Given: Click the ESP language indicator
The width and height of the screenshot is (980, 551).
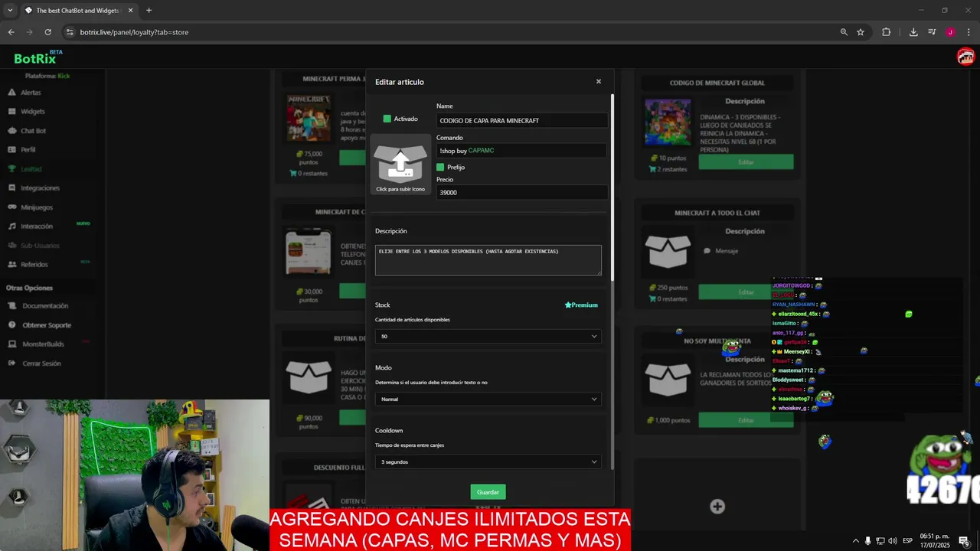Looking at the screenshot, I should click(908, 541).
